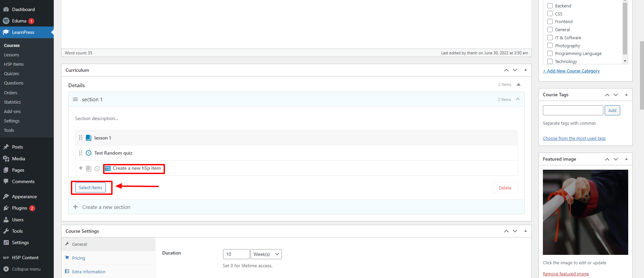Collapse section 1 with its chevron

[518, 99]
